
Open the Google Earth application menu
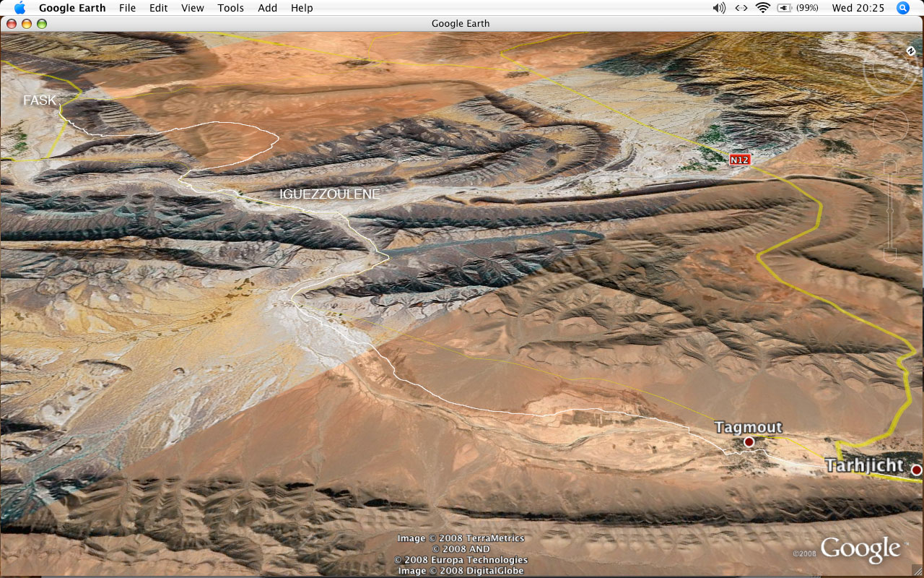[x=72, y=8]
